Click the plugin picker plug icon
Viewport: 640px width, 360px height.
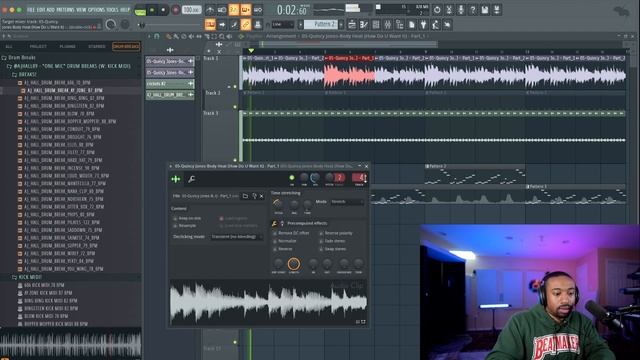point(423,25)
